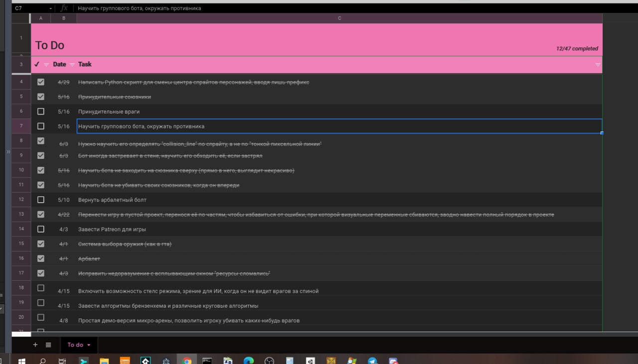Select the struck-through 4/22 date cell
The image size is (638, 364).
tap(64, 215)
